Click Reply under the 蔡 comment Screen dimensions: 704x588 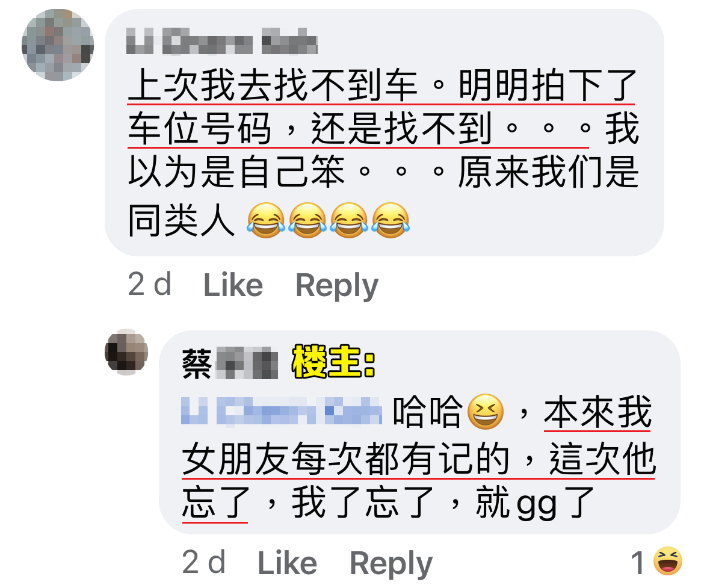click(x=391, y=563)
